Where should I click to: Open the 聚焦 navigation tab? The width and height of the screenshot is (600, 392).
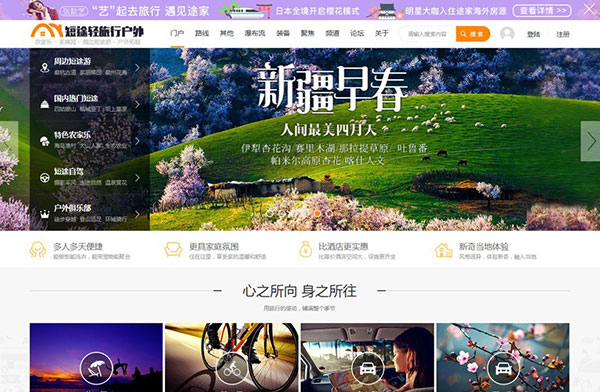pyautogui.click(x=308, y=33)
